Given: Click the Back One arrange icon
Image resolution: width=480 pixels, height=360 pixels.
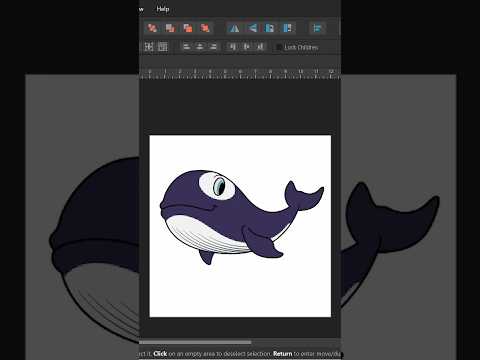Looking at the screenshot, I should tap(170, 28).
